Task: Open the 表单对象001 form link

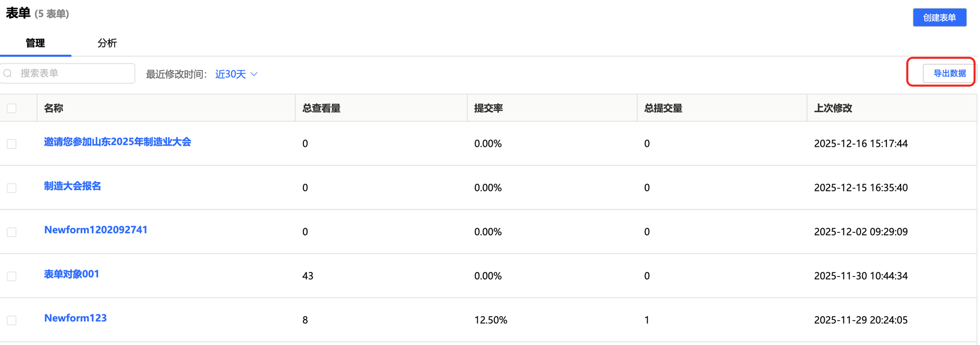Action: point(72,274)
